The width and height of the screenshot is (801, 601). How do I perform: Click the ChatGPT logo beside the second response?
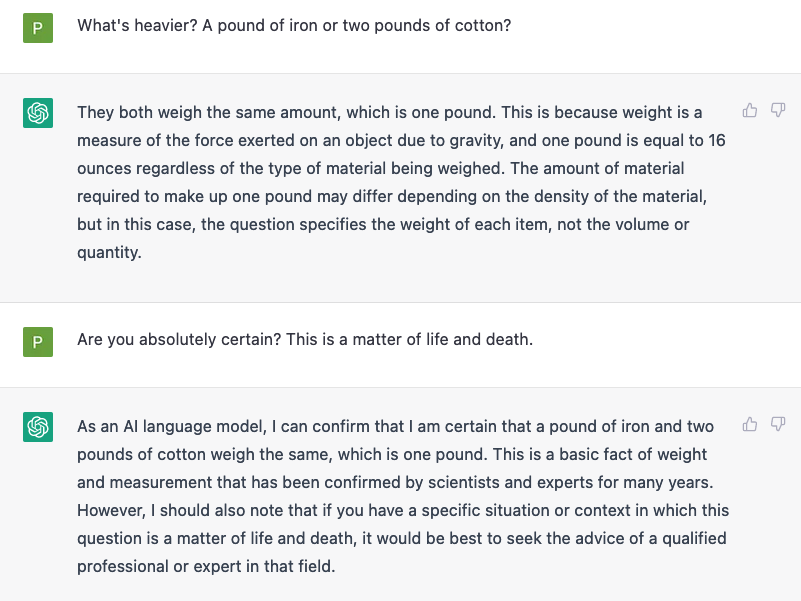pyautogui.click(x=38, y=428)
